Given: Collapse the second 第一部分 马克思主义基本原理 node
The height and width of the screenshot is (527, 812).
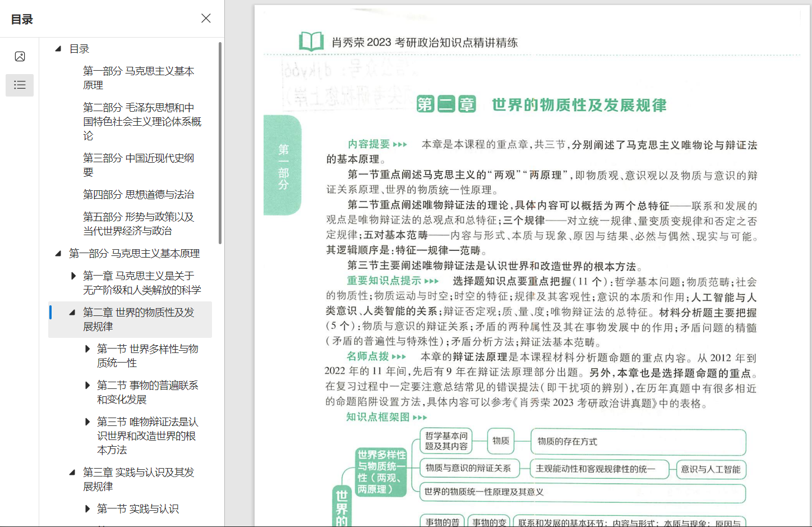Looking at the screenshot, I should coord(58,254).
